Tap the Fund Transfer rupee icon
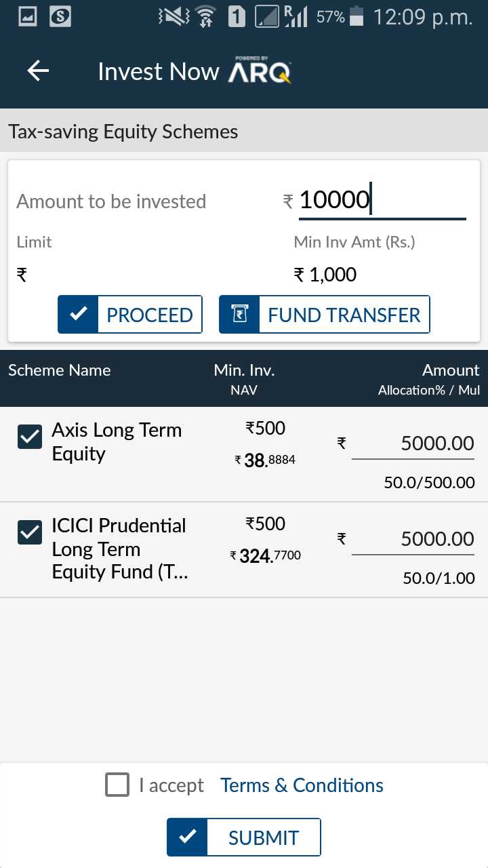 pyautogui.click(x=239, y=315)
